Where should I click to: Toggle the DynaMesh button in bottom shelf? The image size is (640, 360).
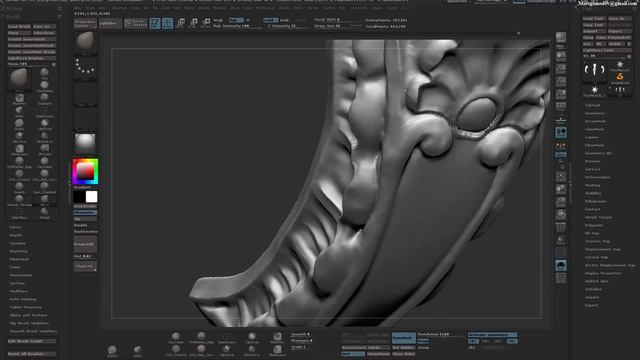pos(404,338)
